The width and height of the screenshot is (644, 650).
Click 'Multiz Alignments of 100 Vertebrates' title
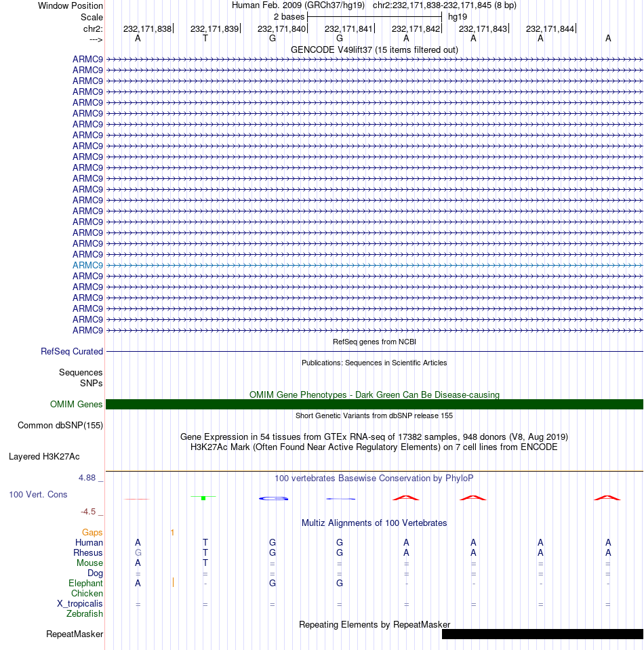[374, 523]
